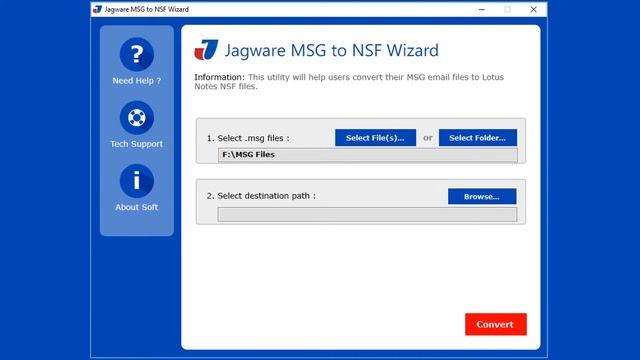Close the Jagware wizard window

(x=533, y=9)
